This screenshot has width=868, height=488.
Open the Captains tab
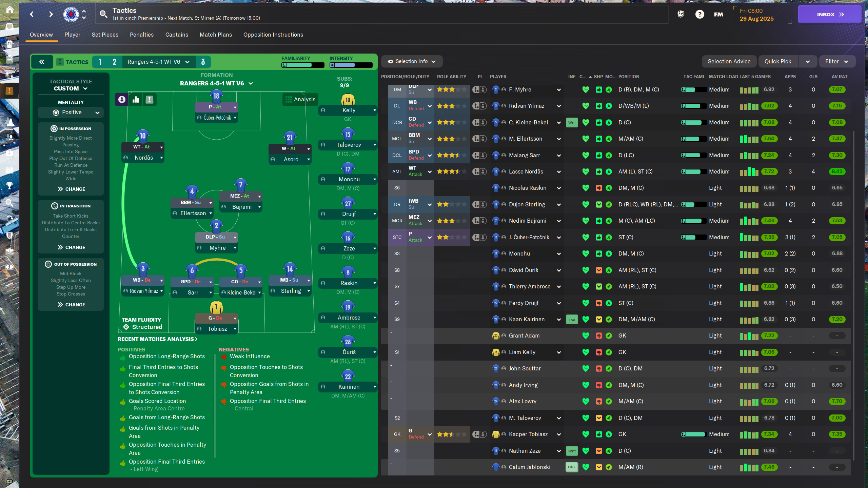pos(177,35)
